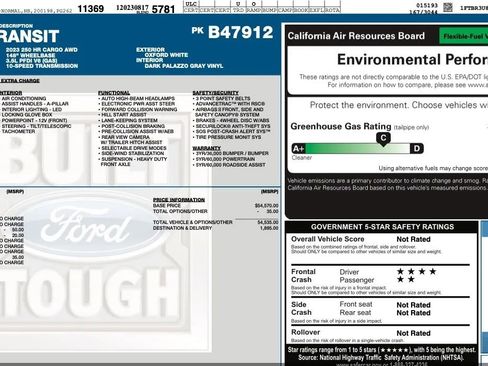Click BRAKES - 4WHEEL DISC W/ABS item

232,120
